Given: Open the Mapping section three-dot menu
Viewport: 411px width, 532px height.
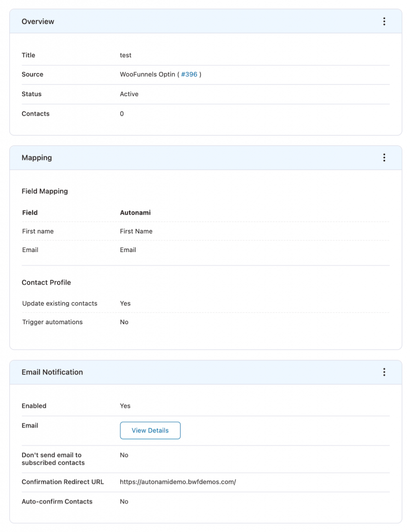Looking at the screenshot, I should click(x=384, y=157).
